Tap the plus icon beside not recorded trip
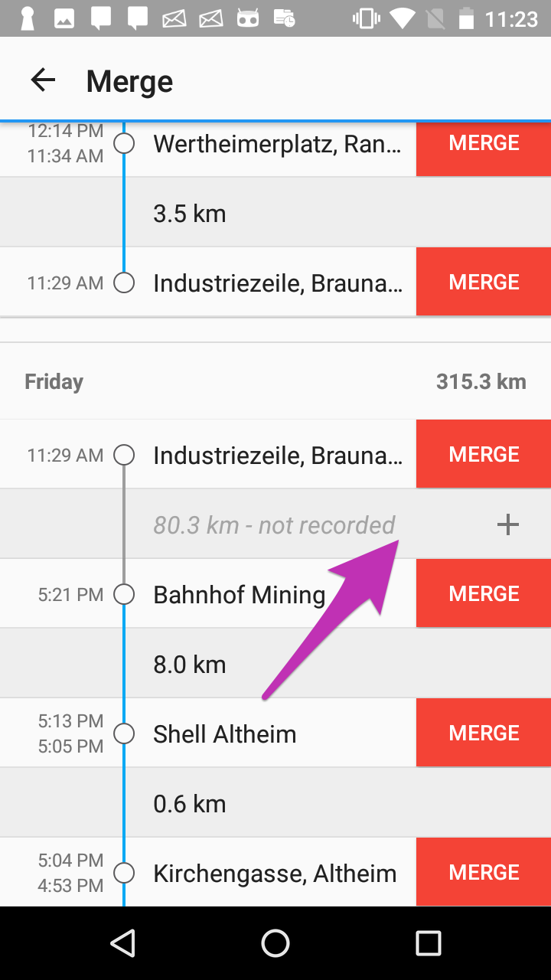The width and height of the screenshot is (551, 980). 507,524
